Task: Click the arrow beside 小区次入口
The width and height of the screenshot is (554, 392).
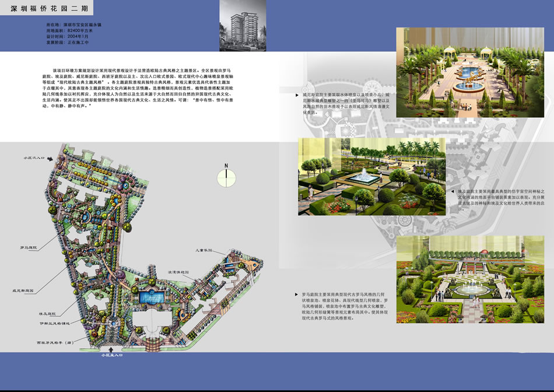Action: (x=50, y=159)
